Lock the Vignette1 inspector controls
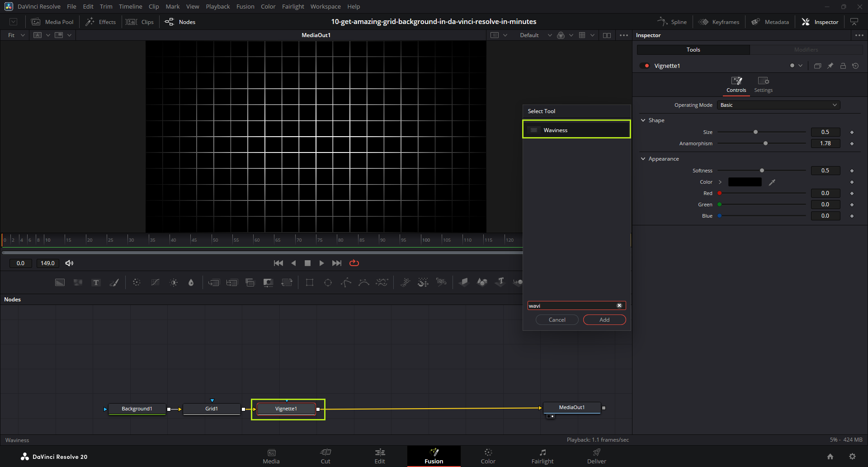868x467 pixels. [x=843, y=66]
